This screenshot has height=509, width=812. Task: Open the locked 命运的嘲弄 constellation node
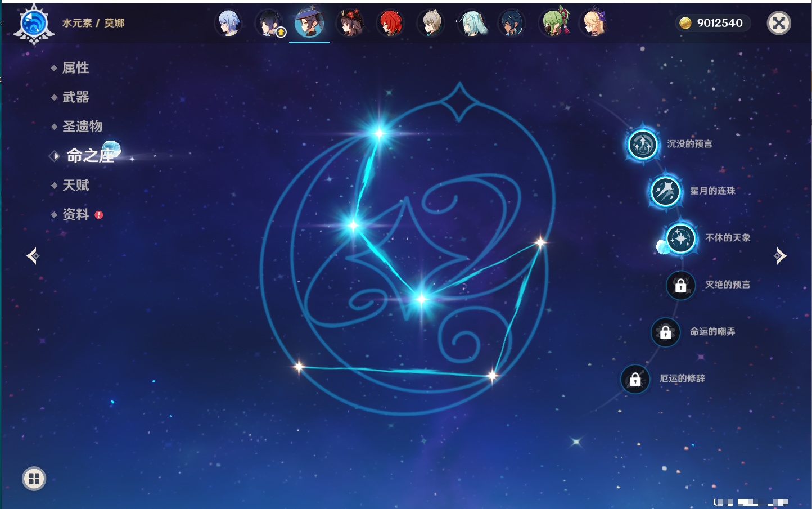665,332
